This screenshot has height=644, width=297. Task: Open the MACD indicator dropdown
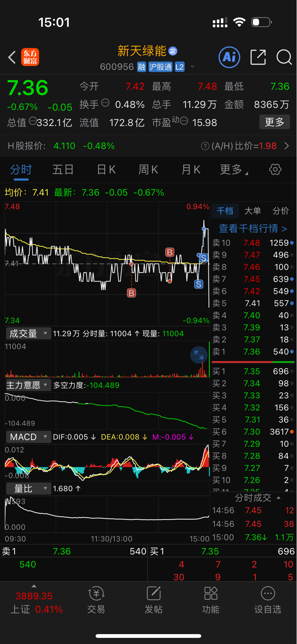29,437
